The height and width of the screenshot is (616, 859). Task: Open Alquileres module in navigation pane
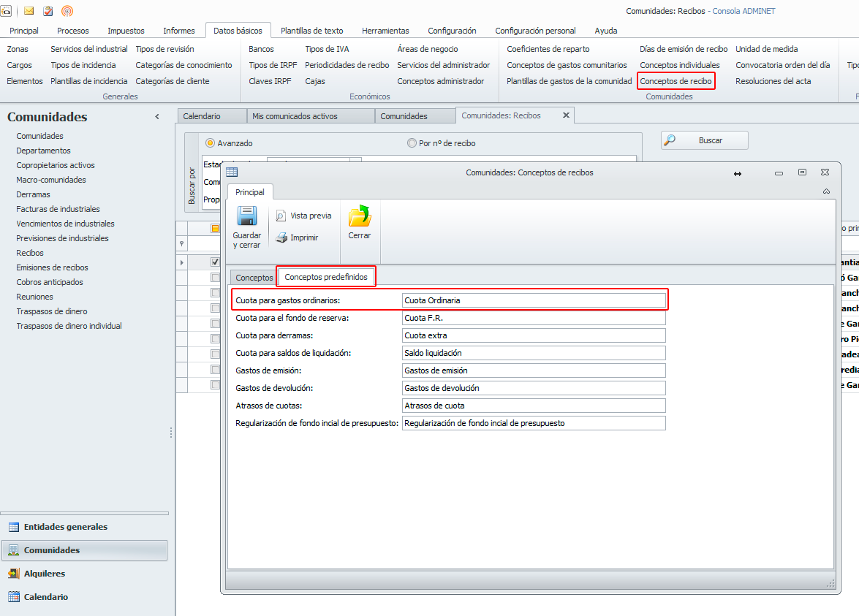point(44,574)
